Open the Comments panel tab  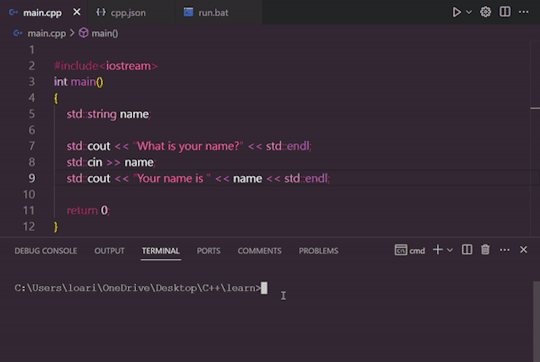[259, 251]
